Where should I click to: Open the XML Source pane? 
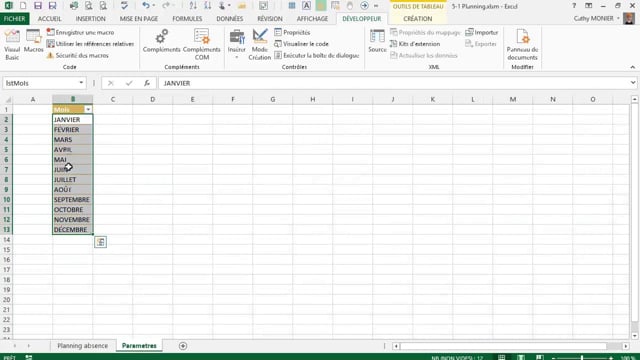point(377,41)
